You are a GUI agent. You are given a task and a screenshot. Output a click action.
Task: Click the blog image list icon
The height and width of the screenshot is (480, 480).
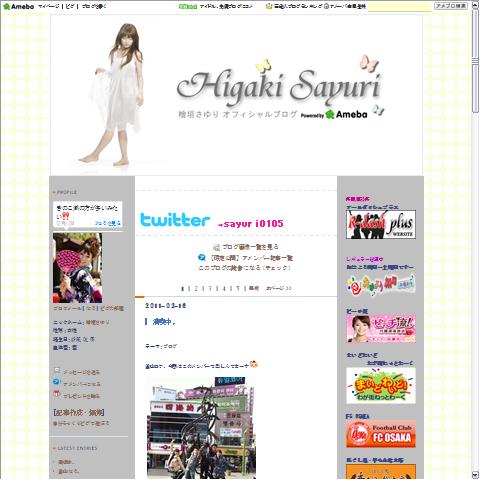[216, 247]
